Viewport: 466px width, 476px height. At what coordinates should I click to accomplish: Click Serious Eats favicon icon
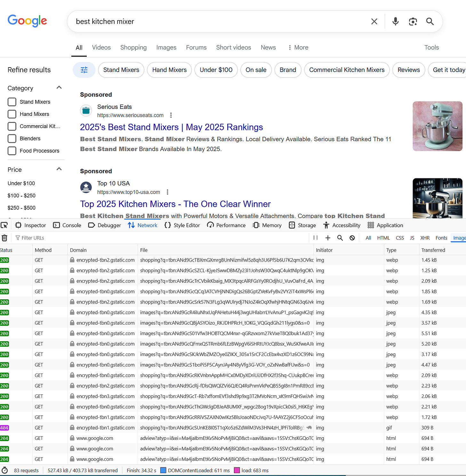coord(86,111)
